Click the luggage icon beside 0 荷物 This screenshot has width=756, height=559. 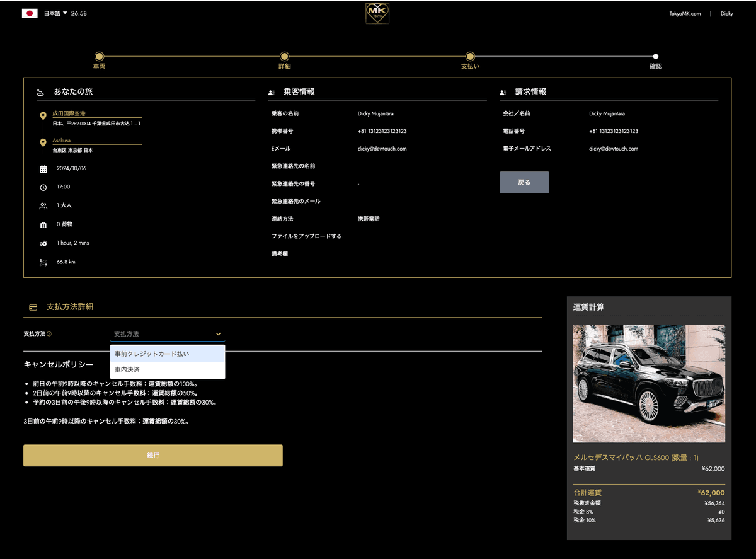(43, 224)
